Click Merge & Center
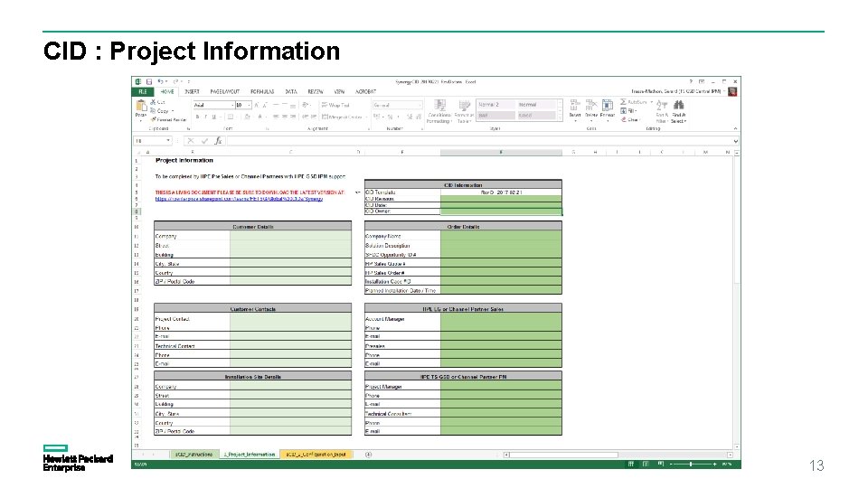The image size is (868, 488). [343, 117]
